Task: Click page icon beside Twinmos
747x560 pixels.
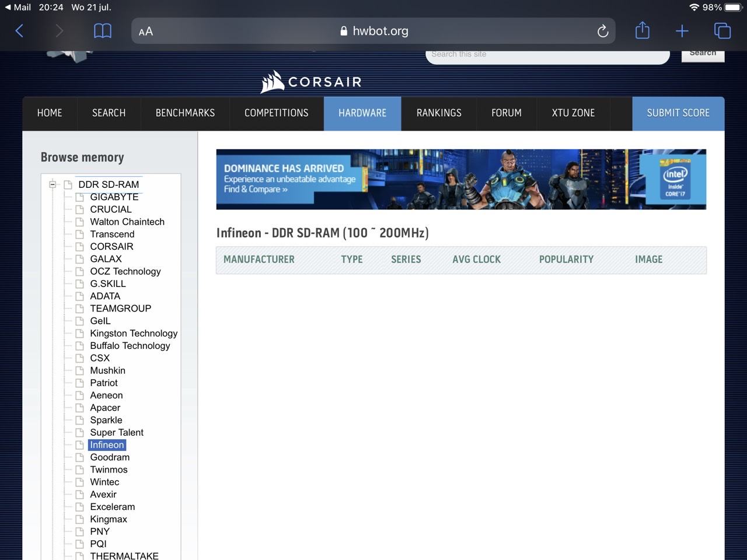Action: point(80,470)
